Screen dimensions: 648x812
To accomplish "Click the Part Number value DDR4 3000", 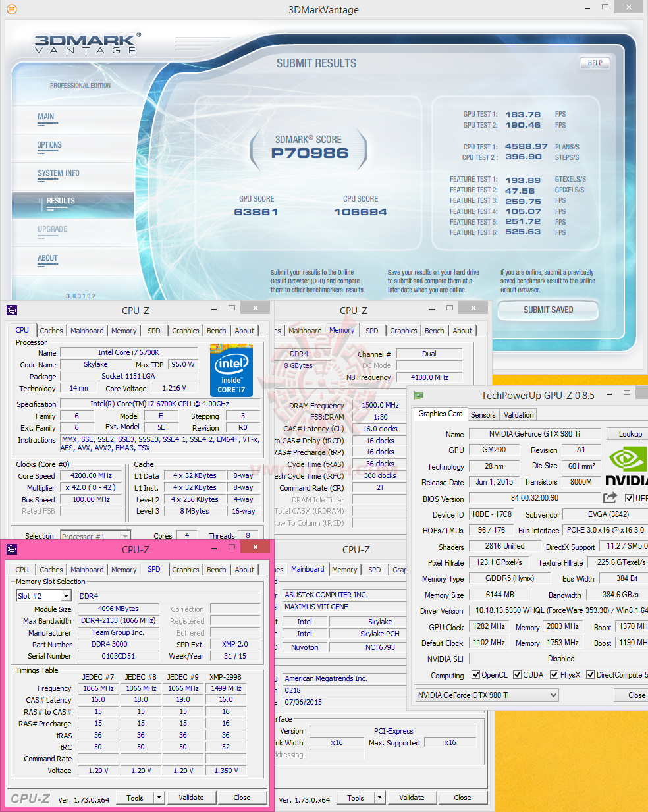I will [119, 644].
